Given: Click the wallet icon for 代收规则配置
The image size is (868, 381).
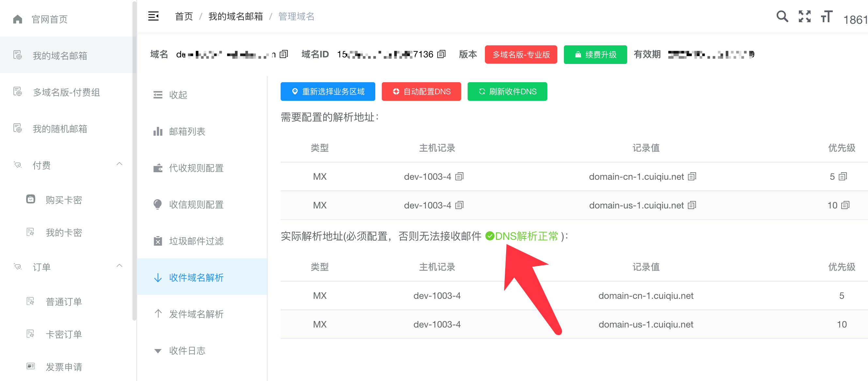Looking at the screenshot, I should tap(158, 168).
